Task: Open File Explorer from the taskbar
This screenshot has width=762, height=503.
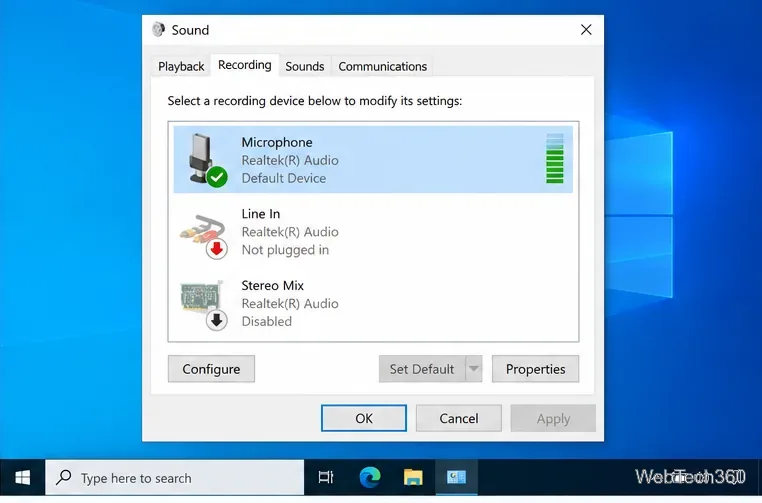Action: coord(413,478)
